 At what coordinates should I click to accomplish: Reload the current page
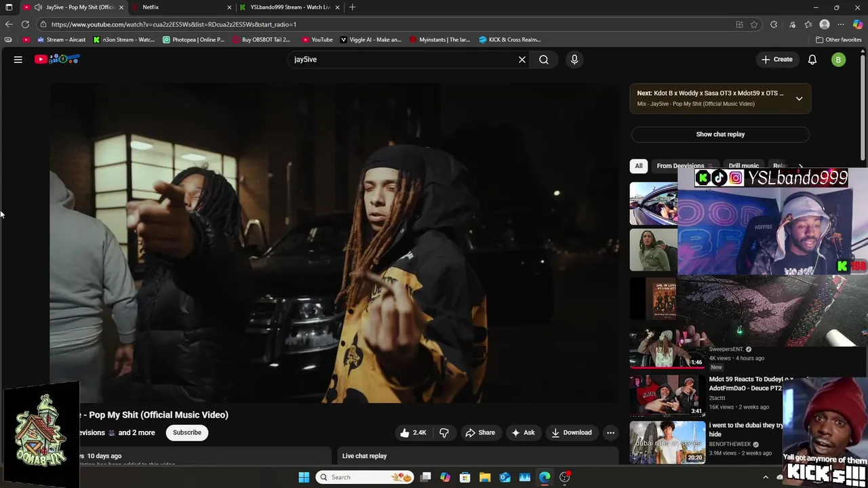pos(25,24)
